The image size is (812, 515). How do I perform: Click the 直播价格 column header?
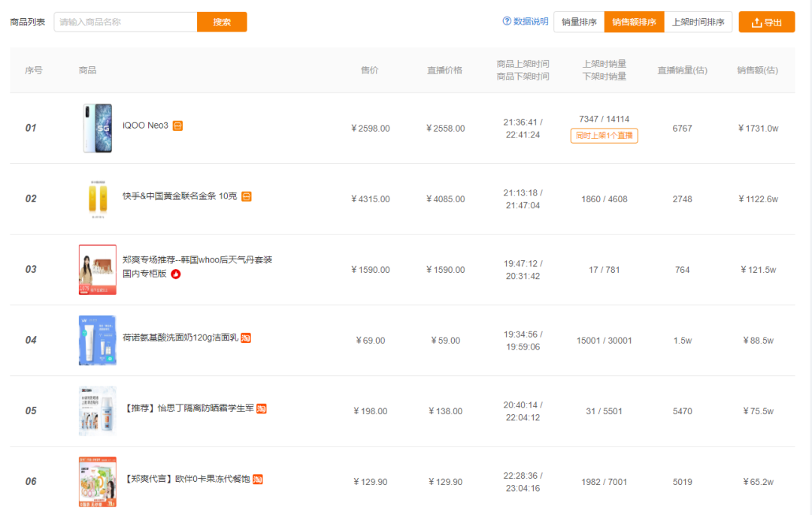445,70
